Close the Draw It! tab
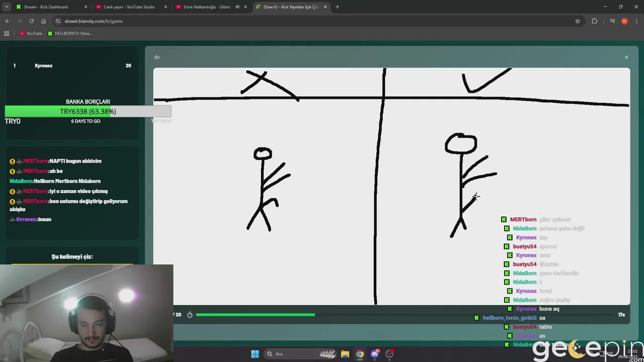 click(x=326, y=7)
